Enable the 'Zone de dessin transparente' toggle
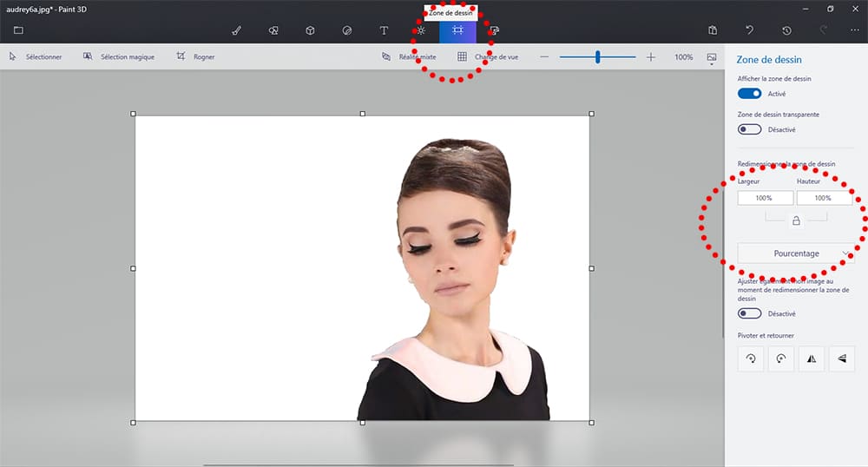 click(749, 129)
